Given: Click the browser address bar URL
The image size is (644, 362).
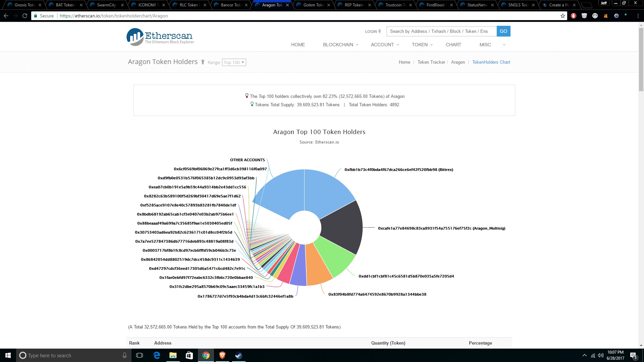Looking at the screenshot, I should tap(114, 16).
